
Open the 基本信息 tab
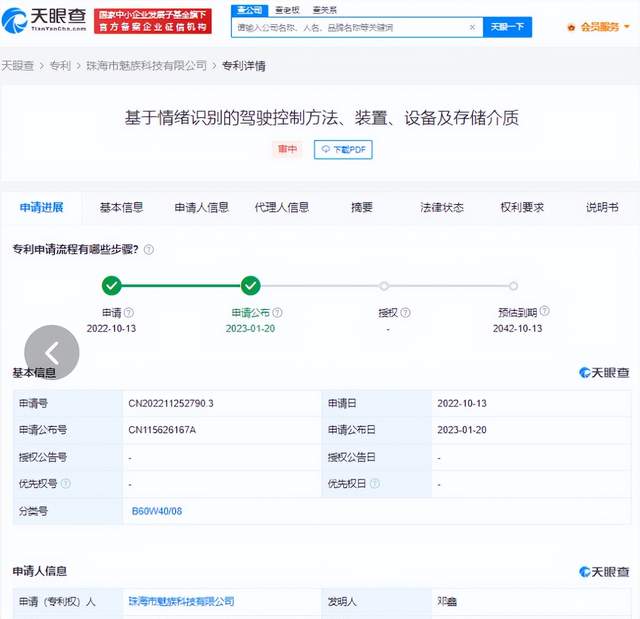[x=122, y=208]
